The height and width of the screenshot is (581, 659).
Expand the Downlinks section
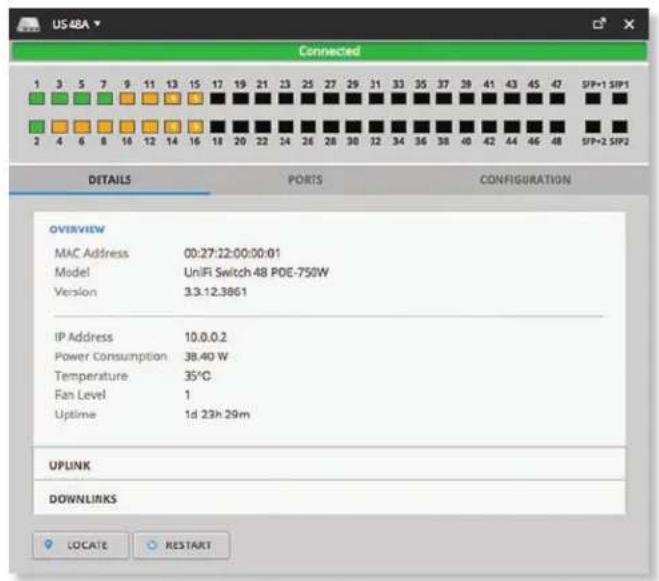click(330, 499)
